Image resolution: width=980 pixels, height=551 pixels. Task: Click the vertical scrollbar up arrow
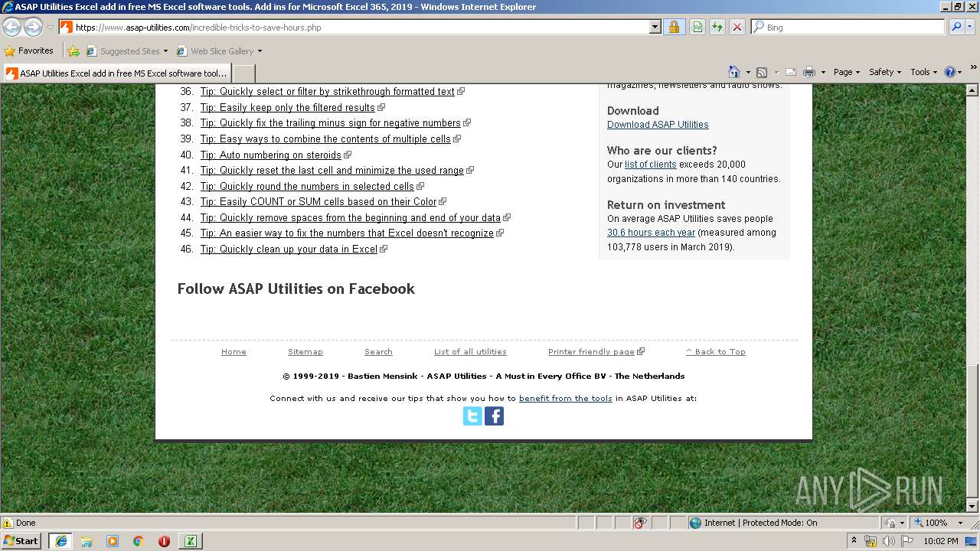tap(973, 90)
